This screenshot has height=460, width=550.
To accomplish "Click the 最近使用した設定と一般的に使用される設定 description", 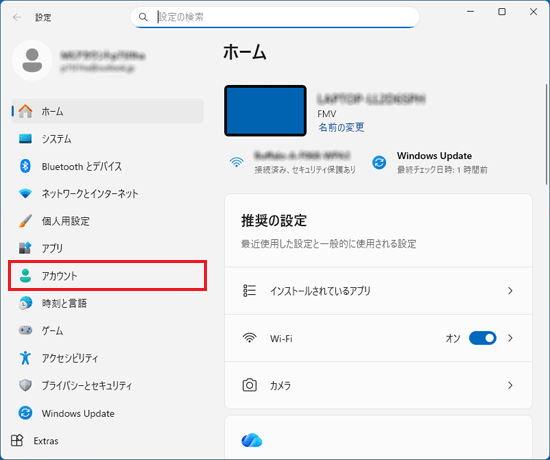I will pos(329,244).
